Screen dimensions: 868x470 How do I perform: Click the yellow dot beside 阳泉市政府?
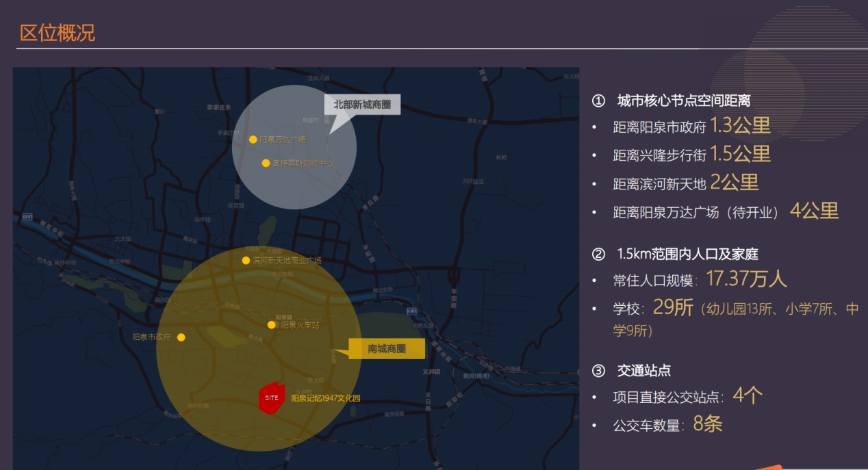tap(181, 337)
